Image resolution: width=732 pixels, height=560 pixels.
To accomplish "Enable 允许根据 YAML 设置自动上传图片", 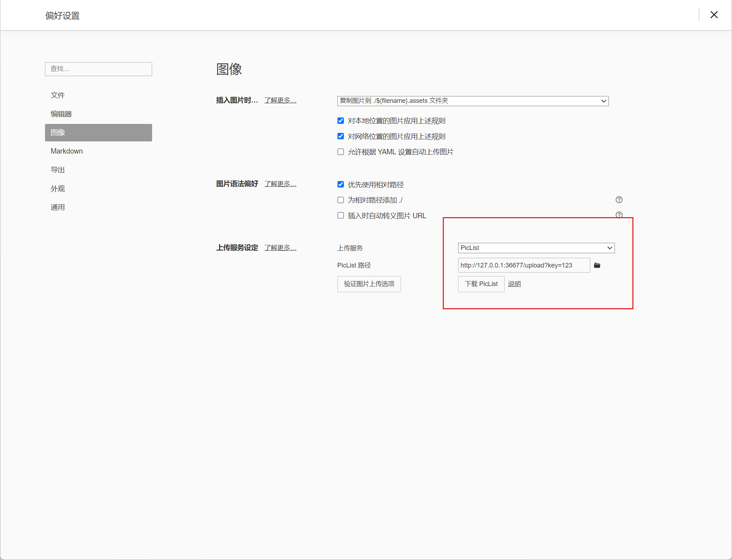I will pyautogui.click(x=341, y=151).
